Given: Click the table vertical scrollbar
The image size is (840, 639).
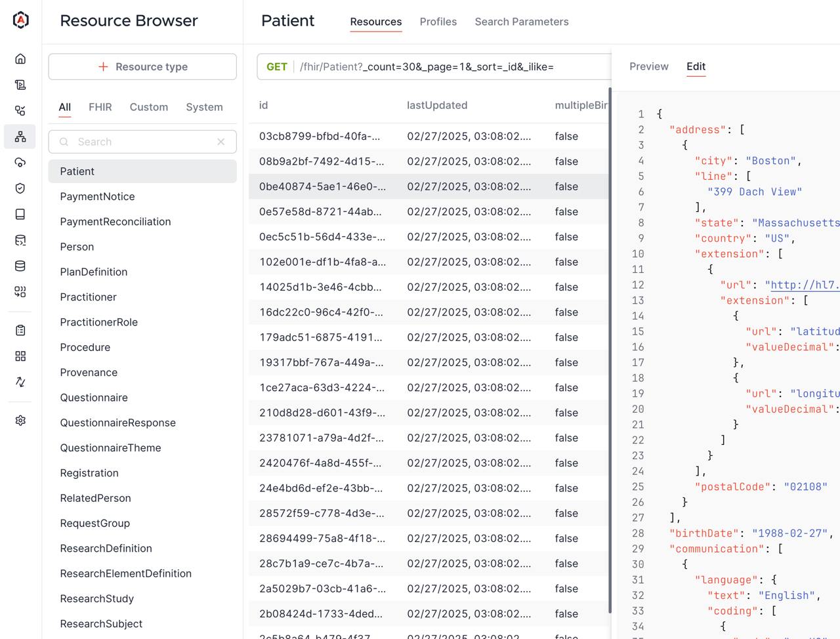Looking at the screenshot, I should [x=610, y=351].
